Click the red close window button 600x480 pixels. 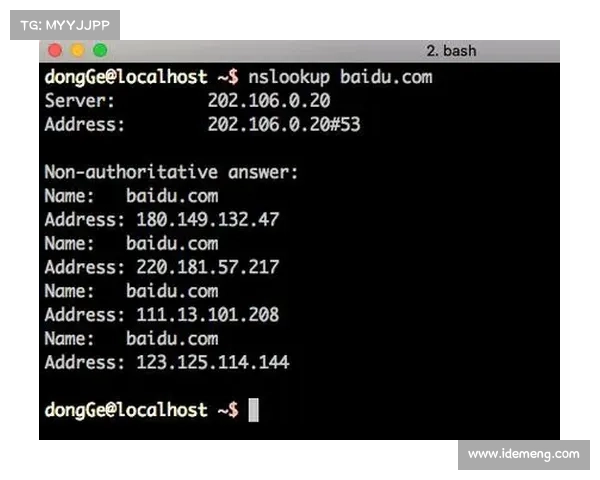click(x=55, y=51)
